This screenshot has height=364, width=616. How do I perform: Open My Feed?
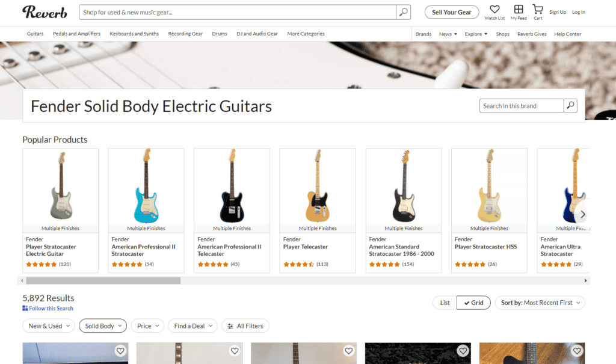click(517, 10)
